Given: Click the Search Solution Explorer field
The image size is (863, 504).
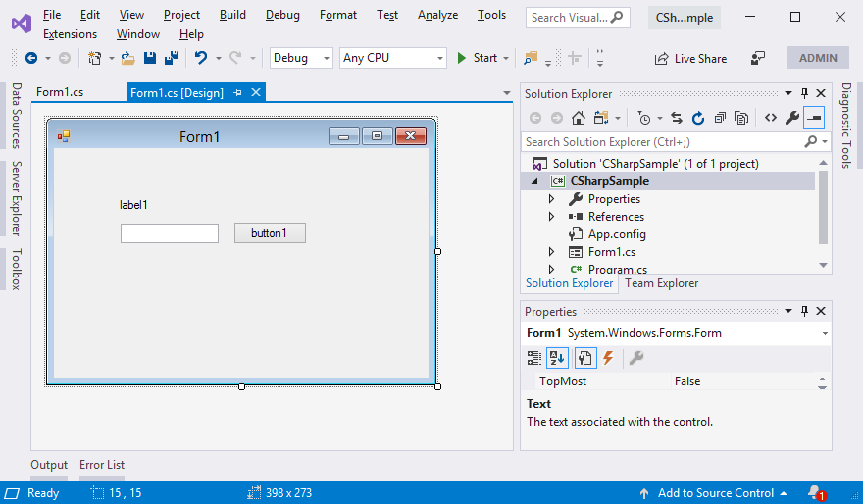Looking at the screenshot, I should point(662,142).
